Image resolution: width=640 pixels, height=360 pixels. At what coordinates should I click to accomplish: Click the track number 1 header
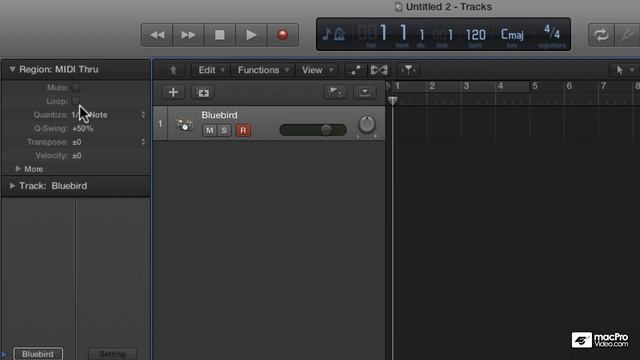click(x=160, y=123)
